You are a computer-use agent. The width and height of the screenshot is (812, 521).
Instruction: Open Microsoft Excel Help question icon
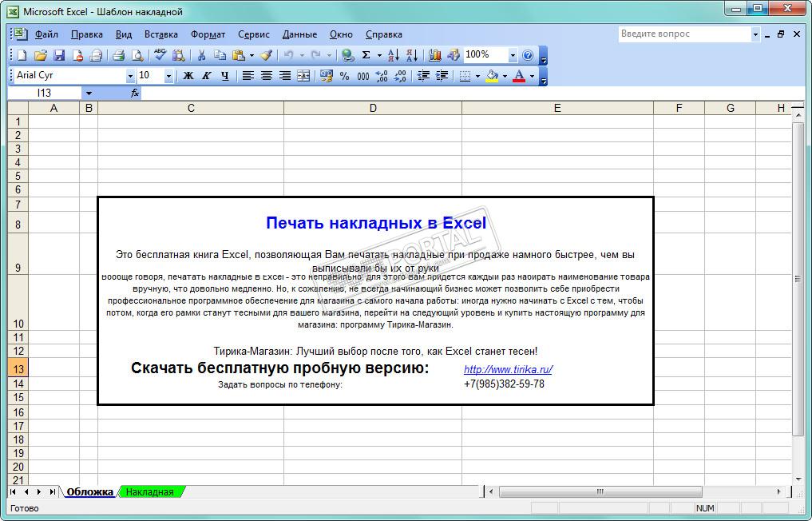click(x=528, y=55)
